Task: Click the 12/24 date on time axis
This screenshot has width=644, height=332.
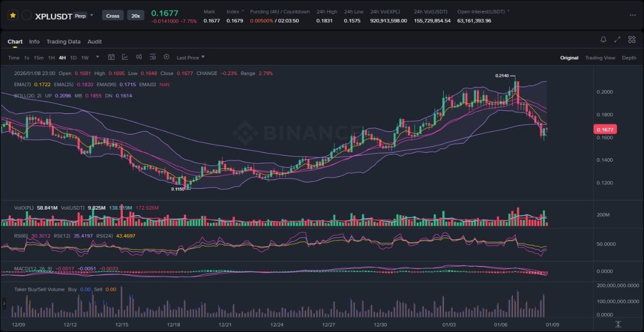Action: (x=276, y=325)
